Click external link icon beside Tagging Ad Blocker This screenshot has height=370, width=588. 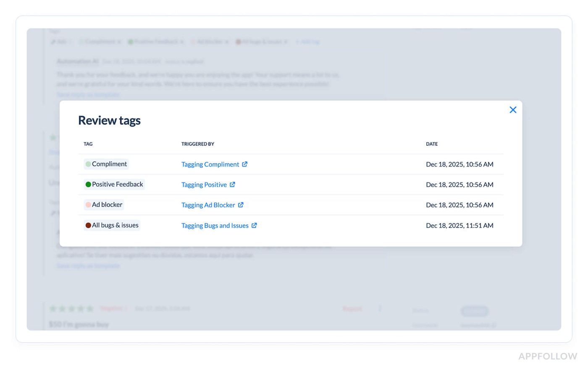click(x=241, y=205)
